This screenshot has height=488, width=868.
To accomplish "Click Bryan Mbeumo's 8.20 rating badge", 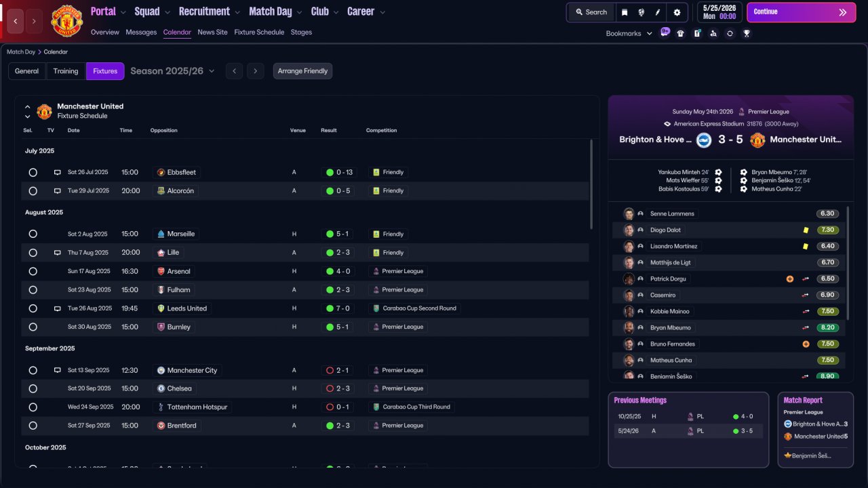I will 827,328.
